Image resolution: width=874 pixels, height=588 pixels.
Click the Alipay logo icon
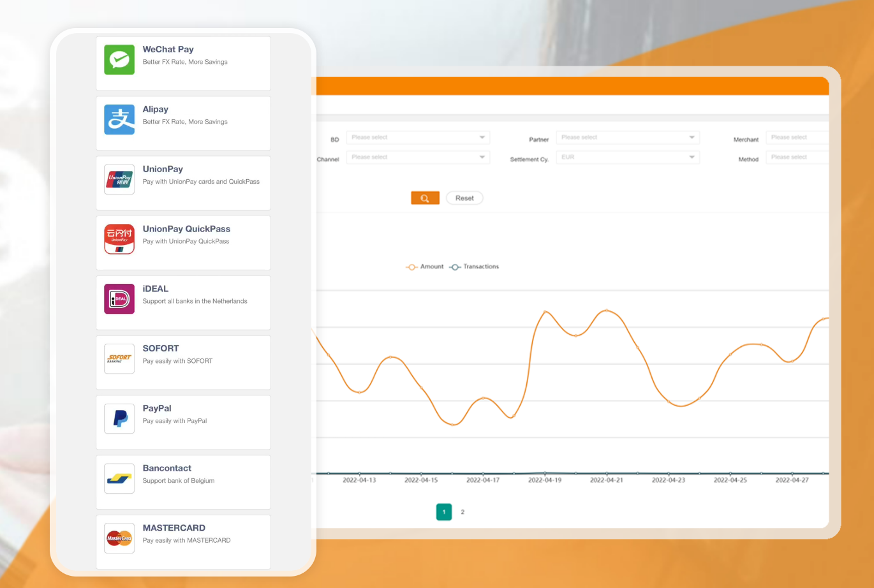pyautogui.click(x=119, y=120)
